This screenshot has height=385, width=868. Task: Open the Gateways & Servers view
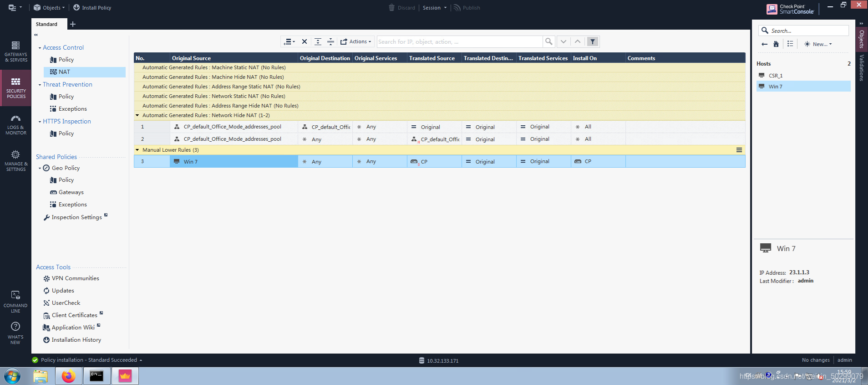tap(15, 51)
